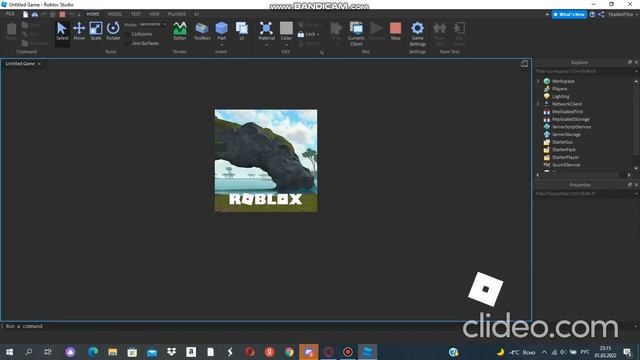Click the new file icon in quick access bar

[x=25, y=14]
